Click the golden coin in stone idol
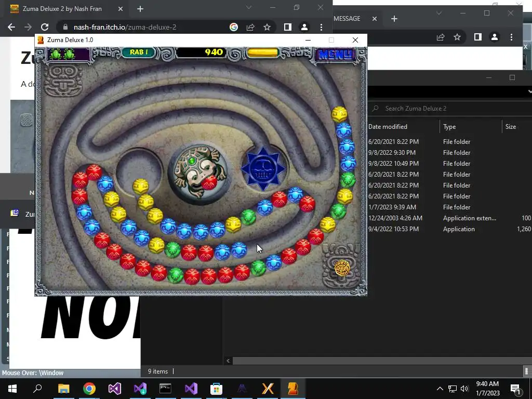The height and width of the screenshot is (399, 532). pyautogui.click(x=342, y=268)
